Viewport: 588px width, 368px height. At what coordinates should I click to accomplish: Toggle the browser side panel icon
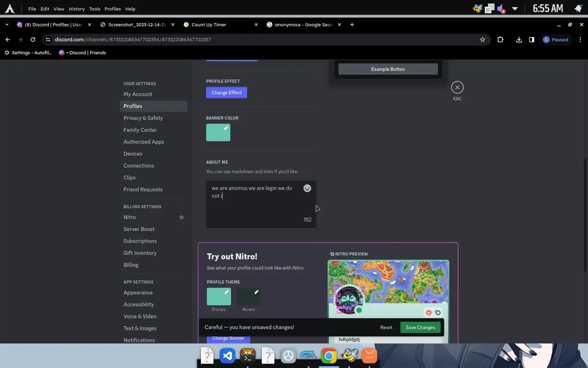(x=531, y=40)
